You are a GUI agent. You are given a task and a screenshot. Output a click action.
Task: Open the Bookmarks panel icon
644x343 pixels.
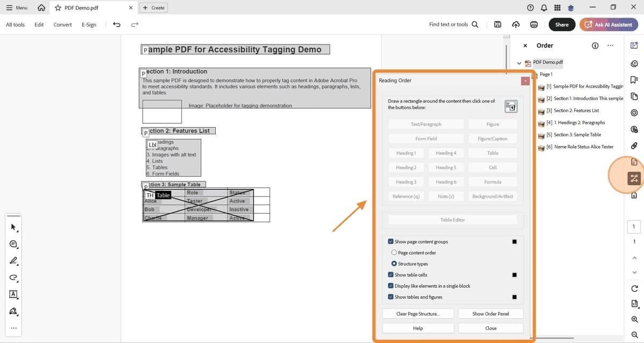coord(634,79)
